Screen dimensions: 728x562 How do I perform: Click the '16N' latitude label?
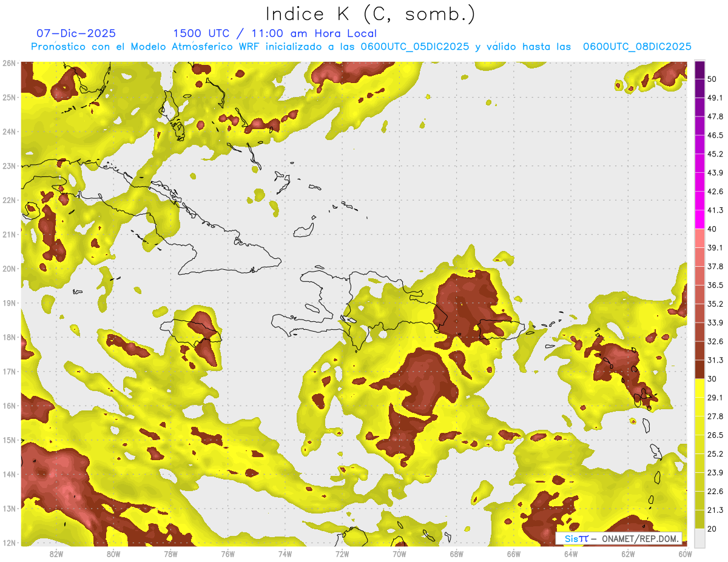pos(9,406)
